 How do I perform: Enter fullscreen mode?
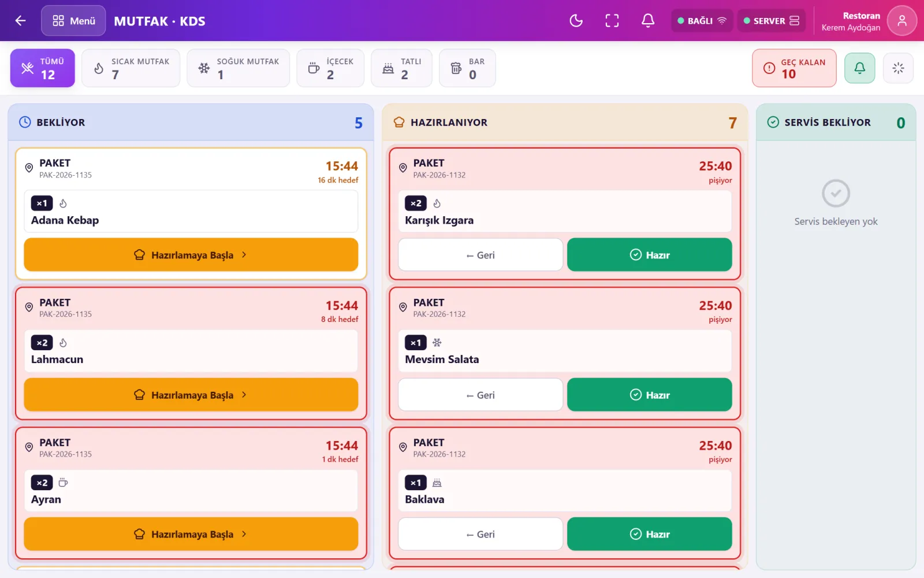coord(612,21)
